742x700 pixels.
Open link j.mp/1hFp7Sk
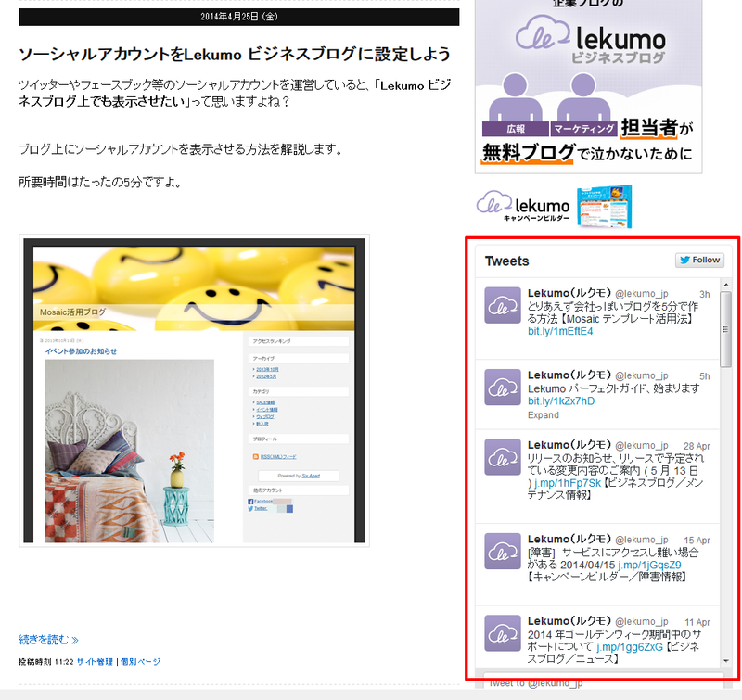(x=568, y=483)
